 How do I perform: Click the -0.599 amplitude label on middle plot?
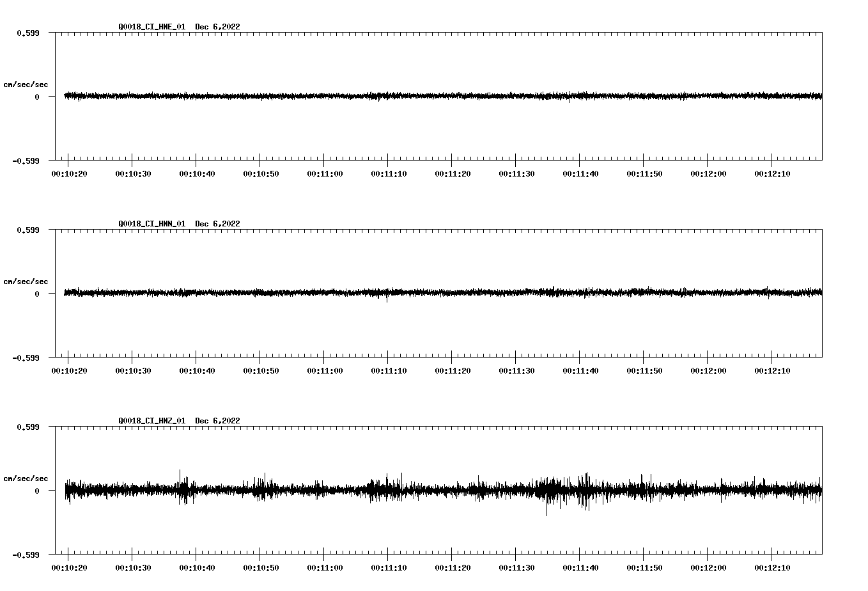point(26,359)
